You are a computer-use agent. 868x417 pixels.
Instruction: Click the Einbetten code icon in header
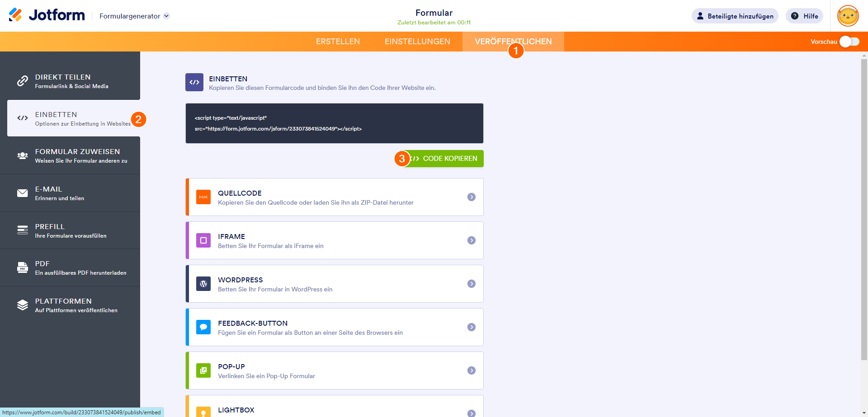point(194,82)
